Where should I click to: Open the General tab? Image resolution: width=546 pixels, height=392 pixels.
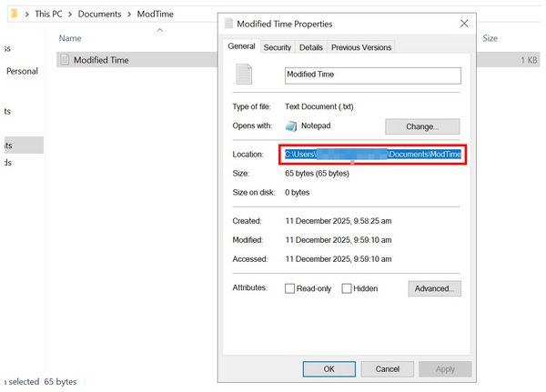point(241,46)
